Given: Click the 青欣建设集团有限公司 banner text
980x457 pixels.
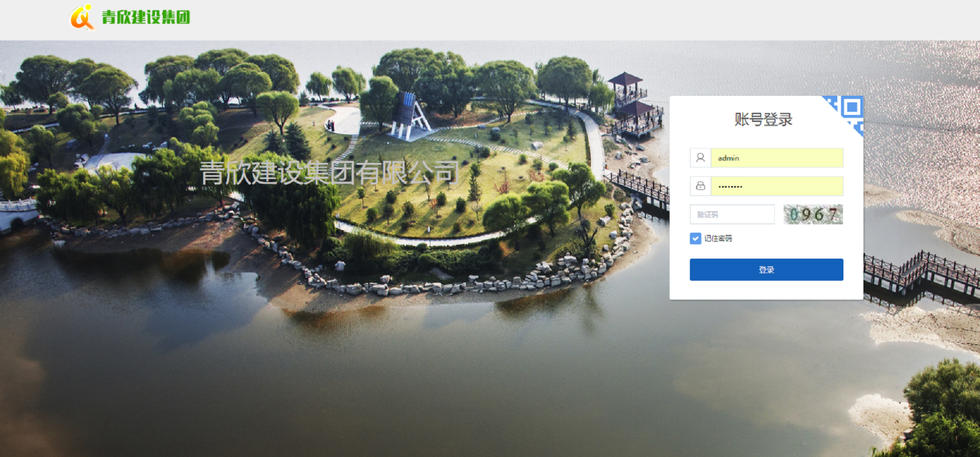Looking at the screenshot, I should tap(329, 172).
